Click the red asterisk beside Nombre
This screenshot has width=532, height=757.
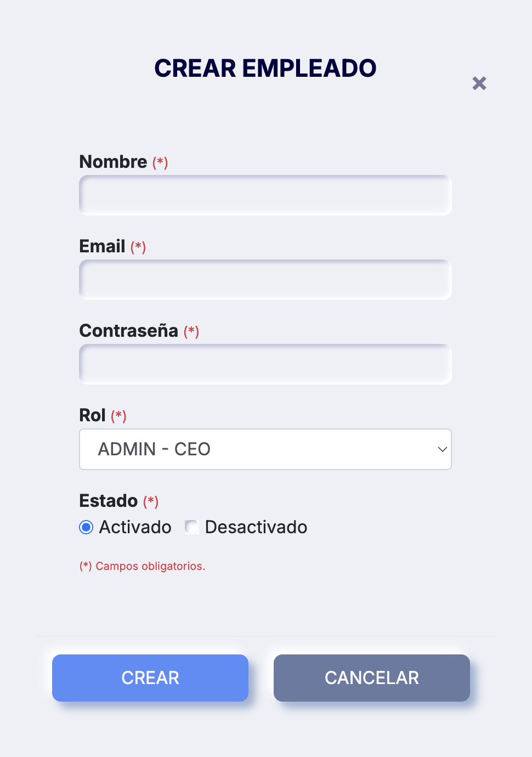pyautogui.click(x=160, y=162)
